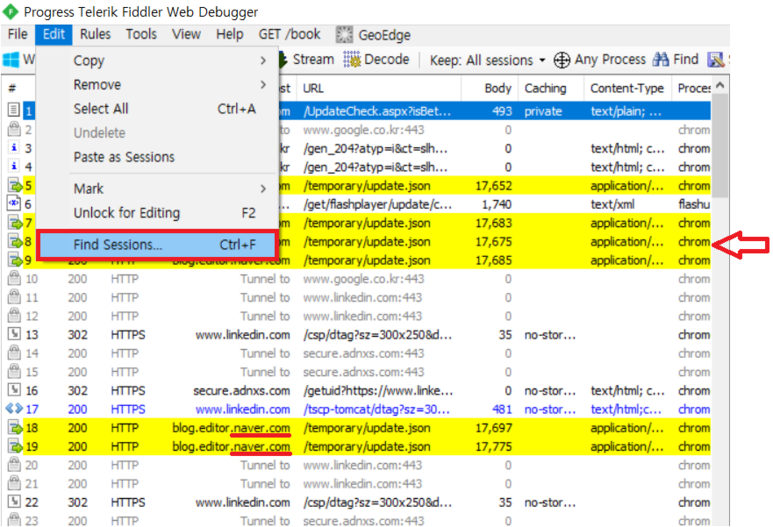The image size is (773, 527).
Task: Click /get/flashplayer/update/c... URL cell
Action: point(377,205)
